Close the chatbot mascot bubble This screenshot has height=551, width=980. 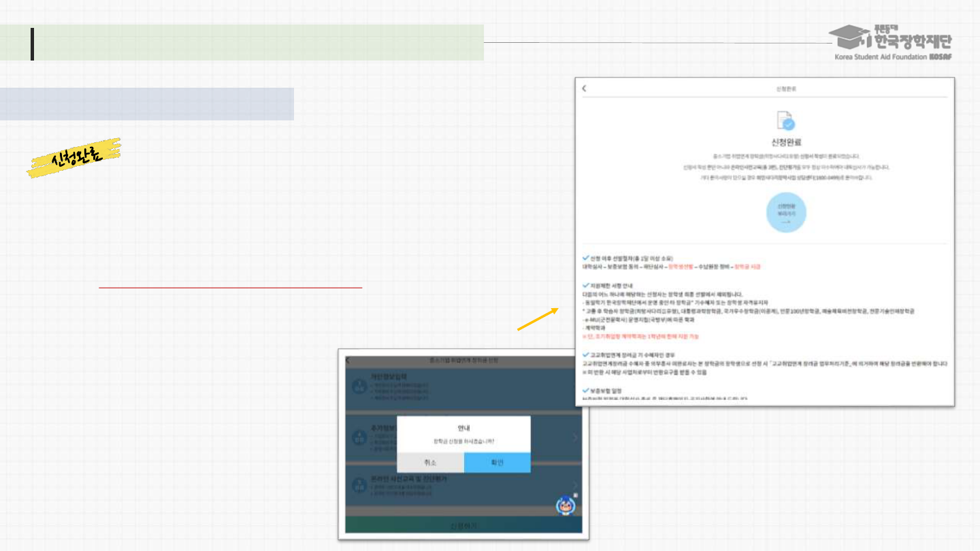click(x=576, y=495)
